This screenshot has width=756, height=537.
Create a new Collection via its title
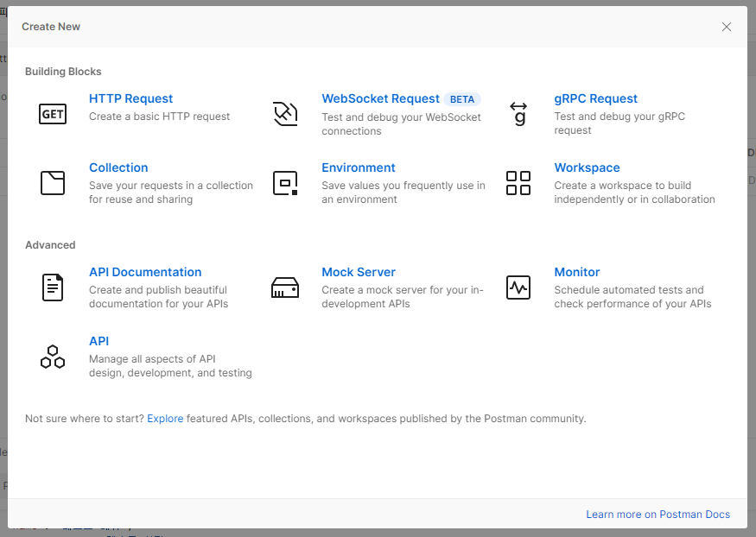tap(118, 167)
